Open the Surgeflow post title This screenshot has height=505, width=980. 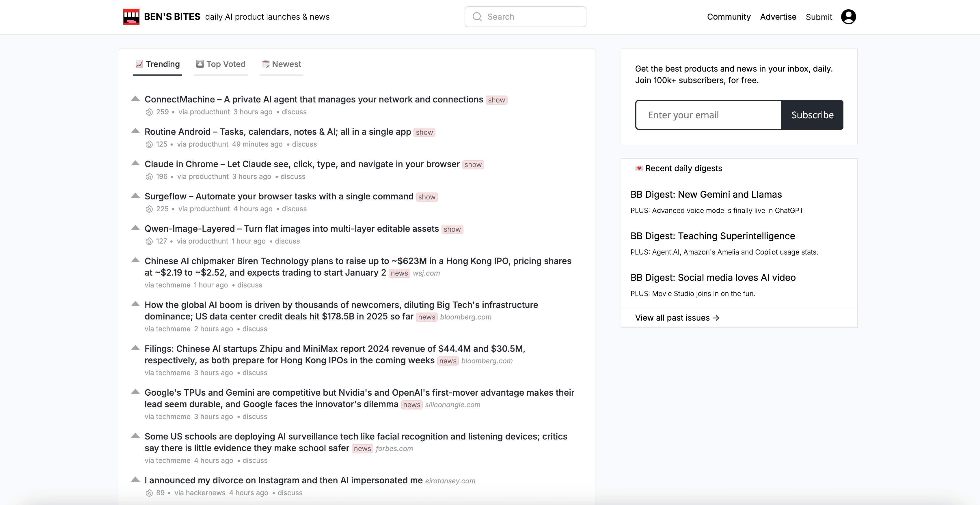(279, 196)
